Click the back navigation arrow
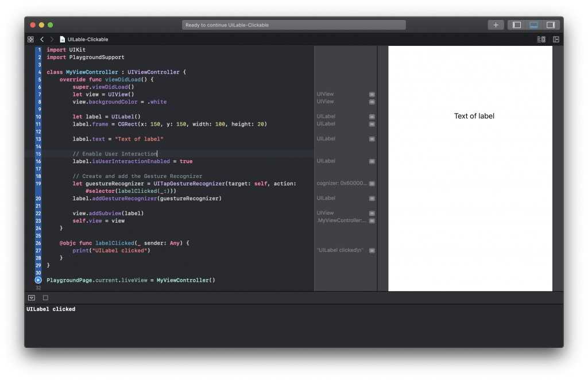The image size is (588, 380). pos(42,39)
